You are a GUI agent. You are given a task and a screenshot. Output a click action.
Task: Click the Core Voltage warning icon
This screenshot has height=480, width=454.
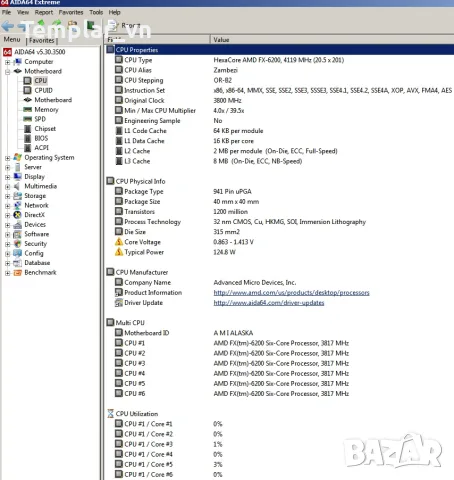[x=119, y=242]
